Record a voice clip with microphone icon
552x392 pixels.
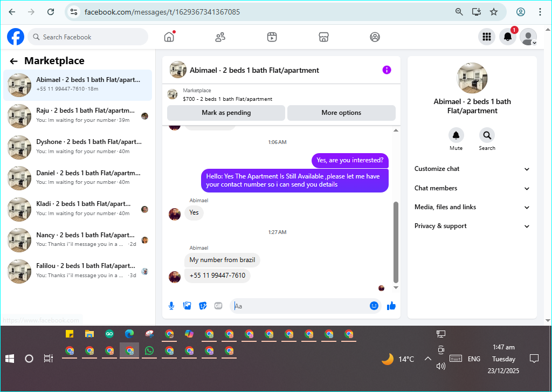[x=171, y=306]
